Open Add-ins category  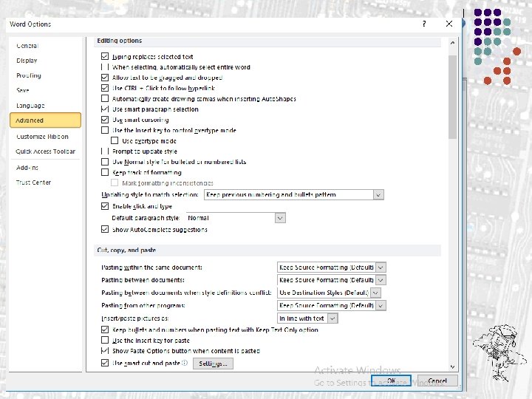tap(46, 168)
